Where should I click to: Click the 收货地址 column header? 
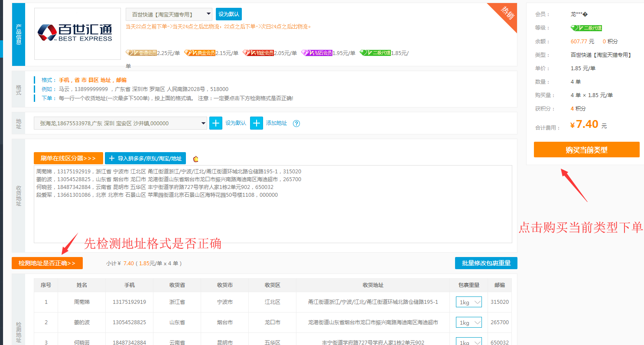373,285
